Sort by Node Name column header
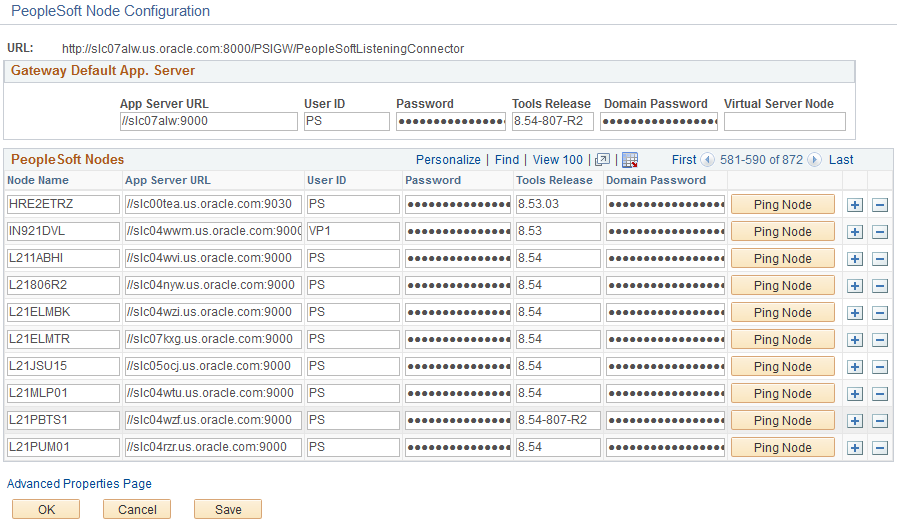This screenshot has height=523, width=897. coord(38,180)
